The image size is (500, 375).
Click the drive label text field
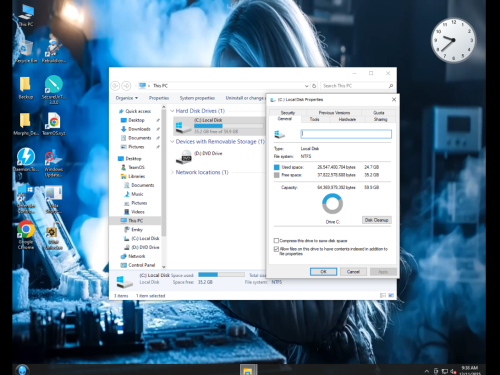click(x=346, y=134)
